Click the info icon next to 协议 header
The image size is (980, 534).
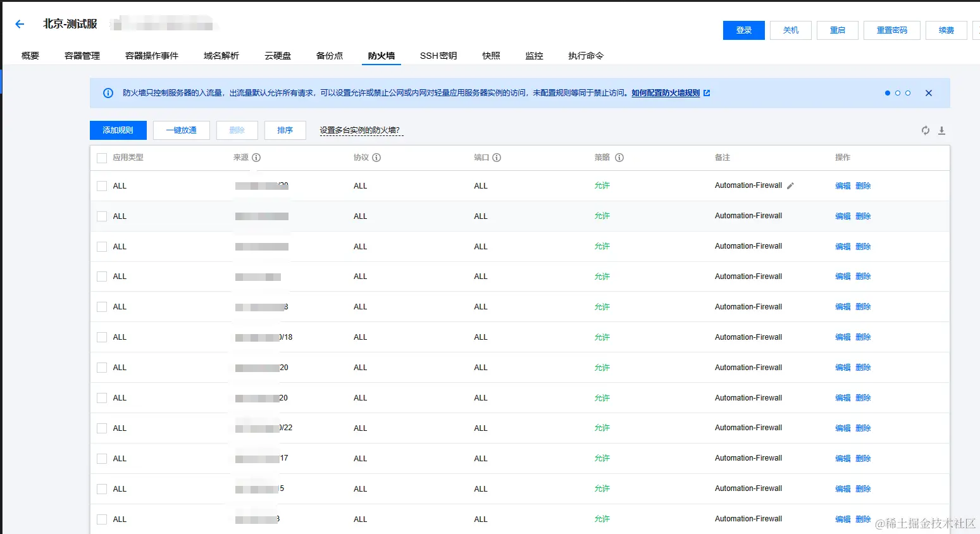(376, 158)
